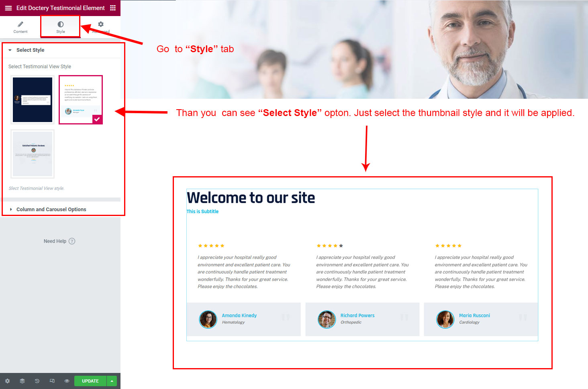This screenshot has width=588, height=389.
Task: Select the light starred testimonial style thumbnail
Action: 81,100
